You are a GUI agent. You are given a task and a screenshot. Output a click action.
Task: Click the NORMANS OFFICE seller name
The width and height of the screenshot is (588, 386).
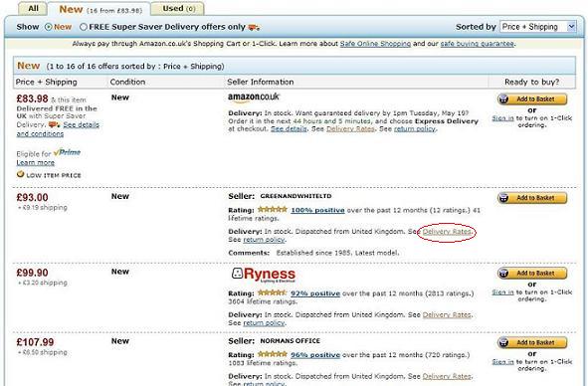290,341
